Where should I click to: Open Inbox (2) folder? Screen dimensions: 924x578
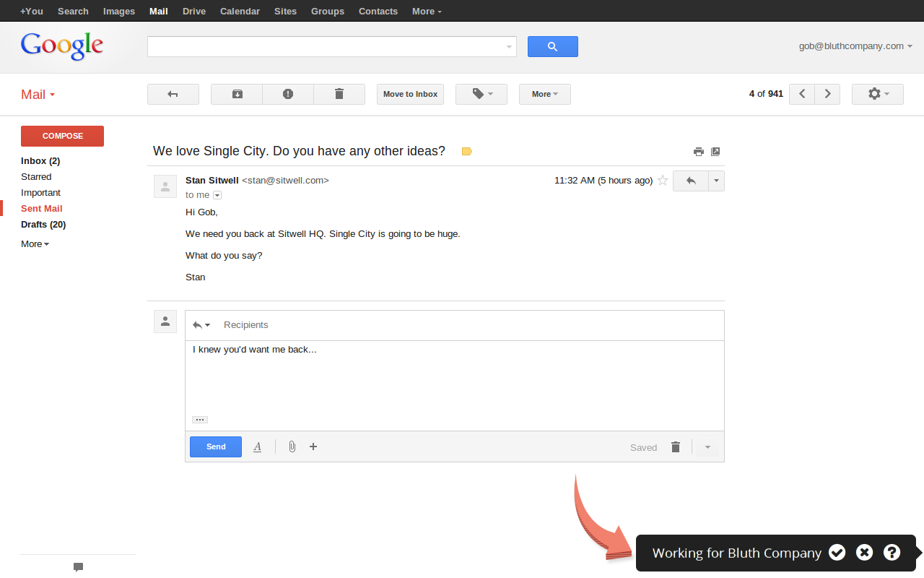coord(40,161)
